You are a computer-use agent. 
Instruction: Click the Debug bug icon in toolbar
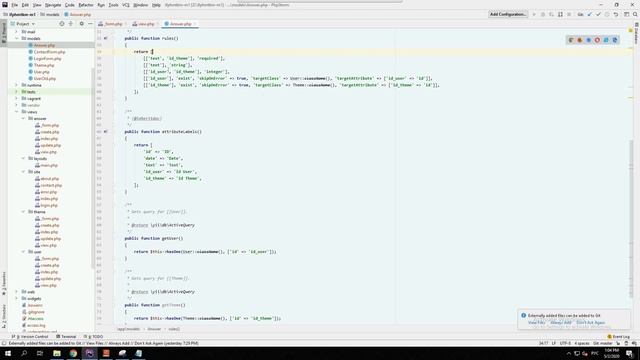[543, 14]
